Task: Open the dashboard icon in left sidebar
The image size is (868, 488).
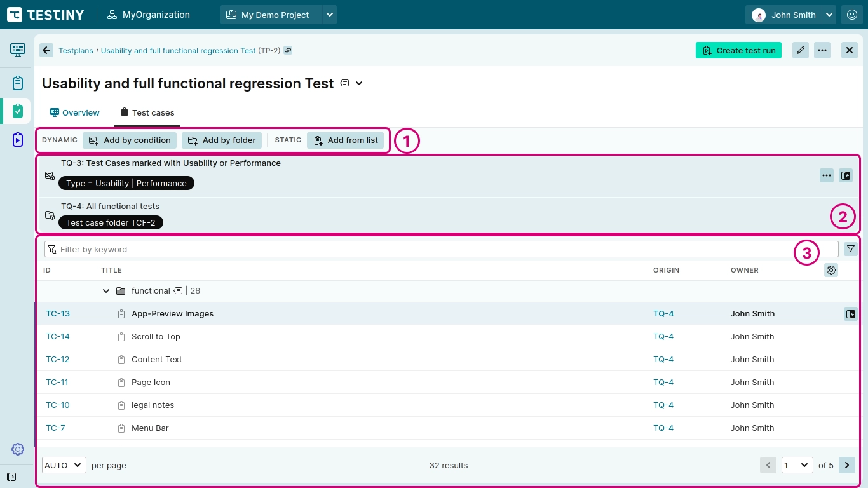Action: (x=18, y=50)
